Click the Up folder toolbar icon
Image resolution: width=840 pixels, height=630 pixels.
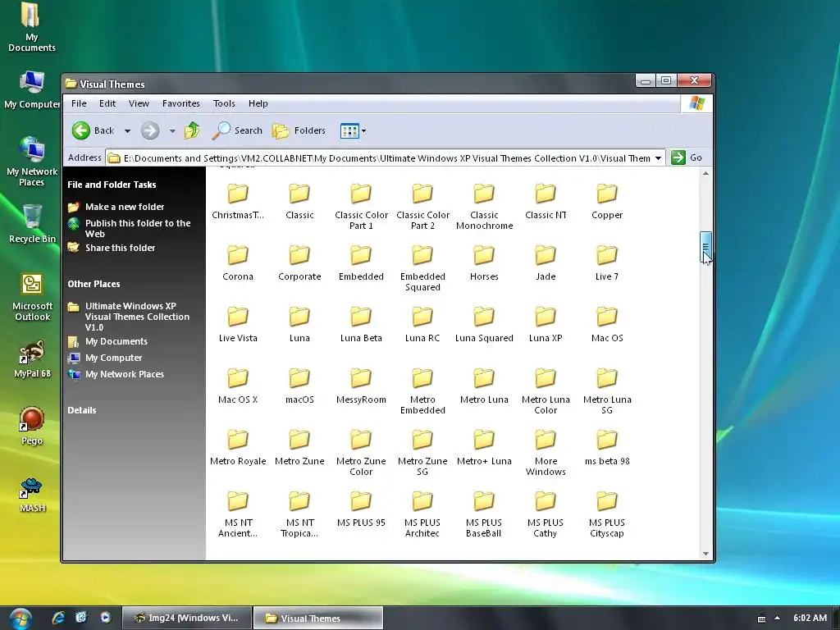(x=192, y=130)
